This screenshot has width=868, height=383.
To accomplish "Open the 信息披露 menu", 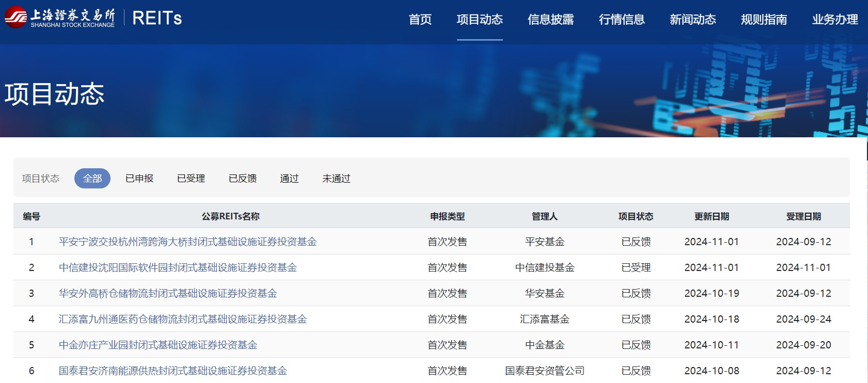I will [x=551, y=20].
